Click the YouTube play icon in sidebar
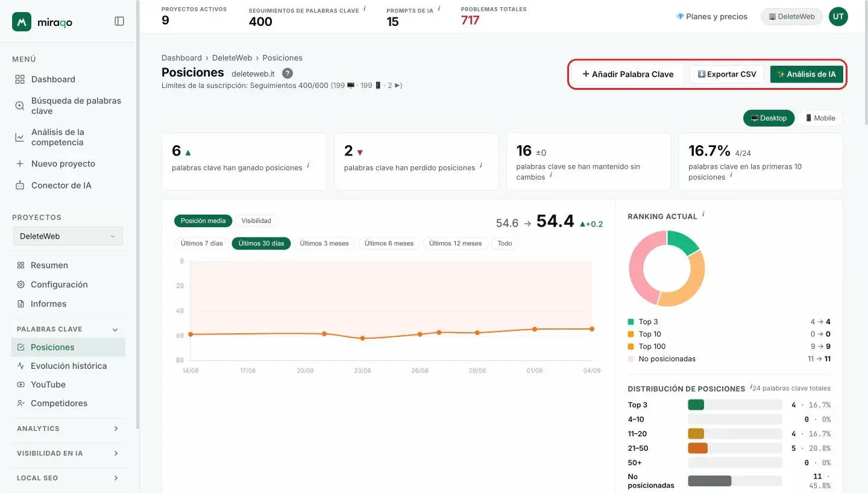This screenshot has width=868, height=493. point(21,385)
